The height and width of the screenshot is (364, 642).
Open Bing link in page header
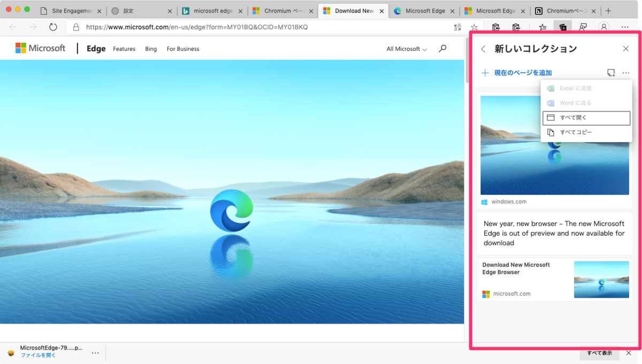(151, 49)
